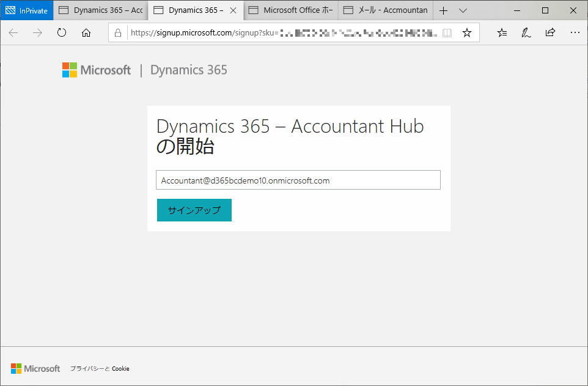Add this page to favorites
The image size is (588, 386).
[x=467, y=33]
